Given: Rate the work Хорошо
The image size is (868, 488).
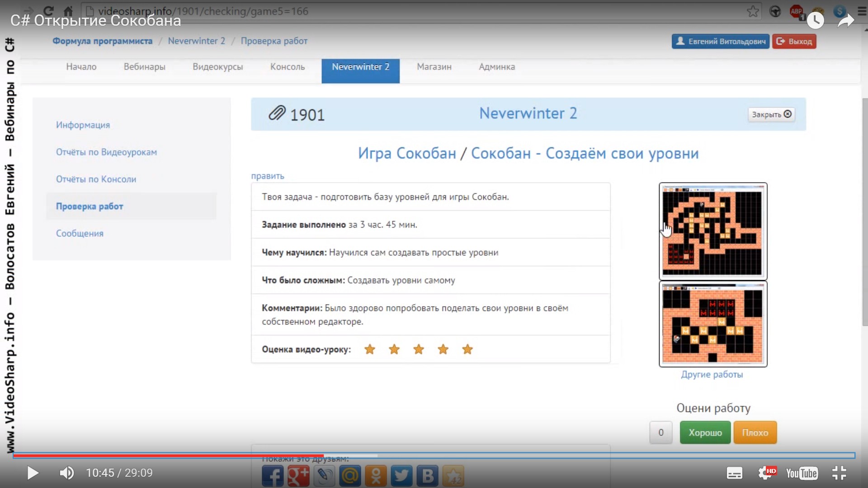Looking at the screenshot, I should [x=705, y=432].
